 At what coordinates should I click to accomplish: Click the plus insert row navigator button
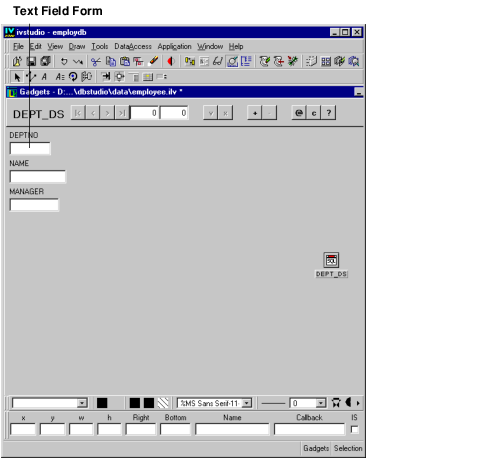(255, 113)
